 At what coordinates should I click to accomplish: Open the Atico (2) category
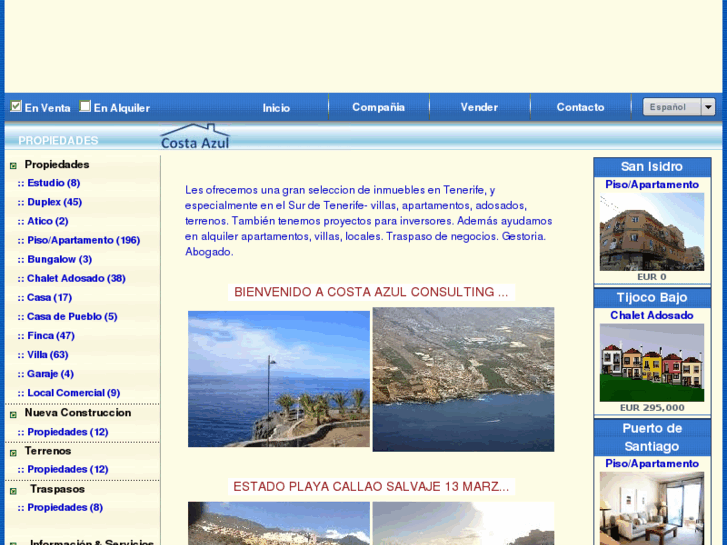[48, 221]
